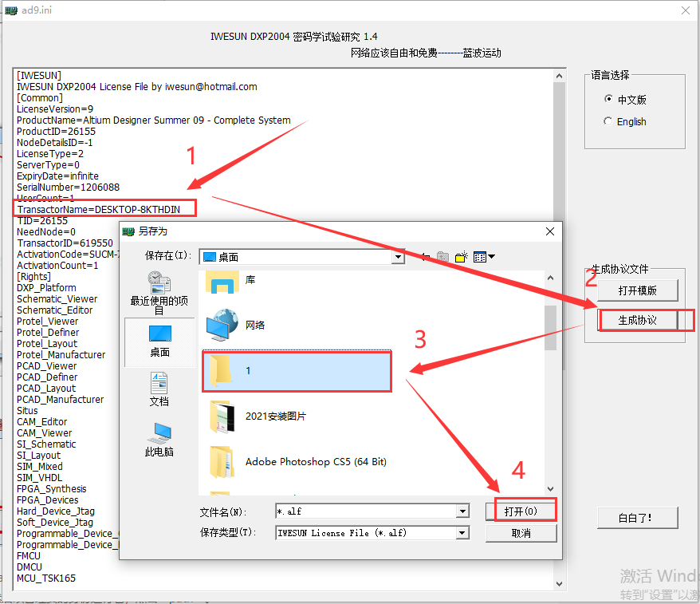Click the 生成协议 button
Viewport: 700px width, 604px height.
click(x=637, y=320)
